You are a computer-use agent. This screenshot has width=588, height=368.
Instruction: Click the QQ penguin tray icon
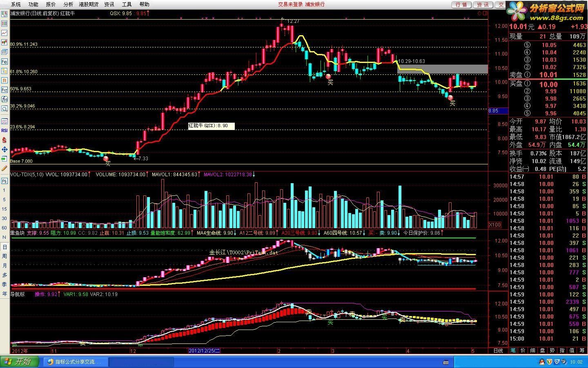pos(541,362)
